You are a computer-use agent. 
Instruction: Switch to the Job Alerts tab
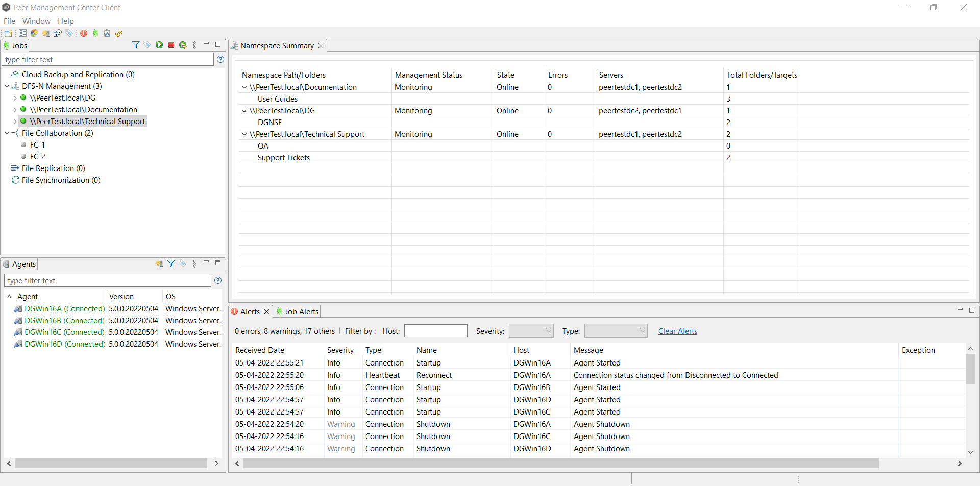(x=297, y=312)
